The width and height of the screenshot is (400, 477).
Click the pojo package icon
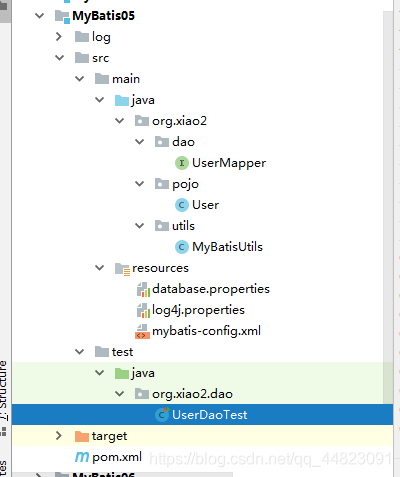pyautogui.click(x=162, y=184)
